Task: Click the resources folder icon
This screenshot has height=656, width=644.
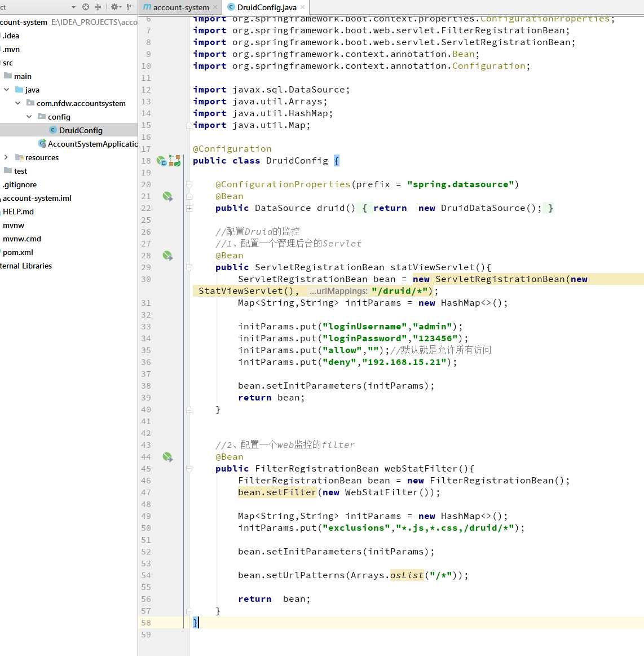Action: pyautogui.click(x=19, y=157)
